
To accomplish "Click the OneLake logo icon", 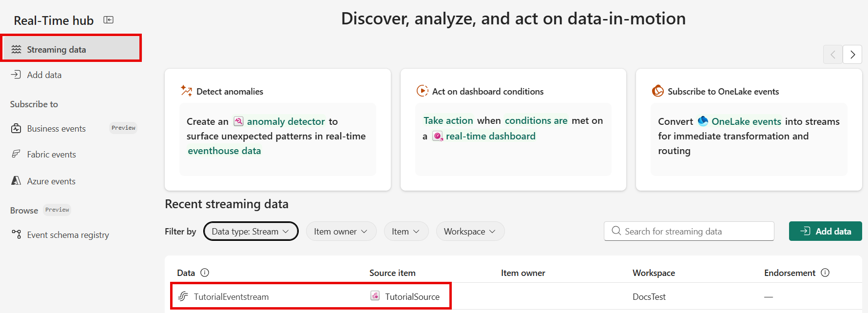I will [703, 120].
